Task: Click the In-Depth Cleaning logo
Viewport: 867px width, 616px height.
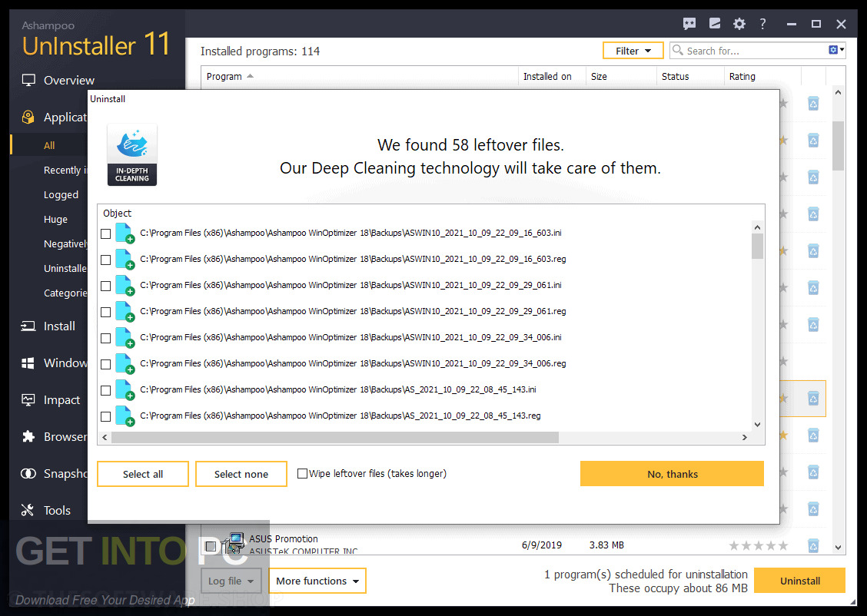Action: [x=132, y=154]
